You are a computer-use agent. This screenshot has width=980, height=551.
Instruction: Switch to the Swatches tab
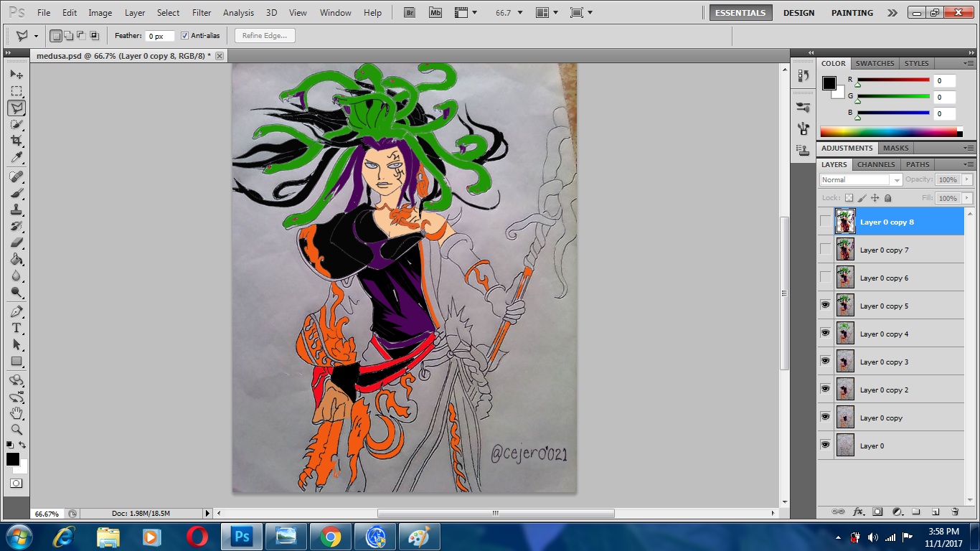(875, 63)
